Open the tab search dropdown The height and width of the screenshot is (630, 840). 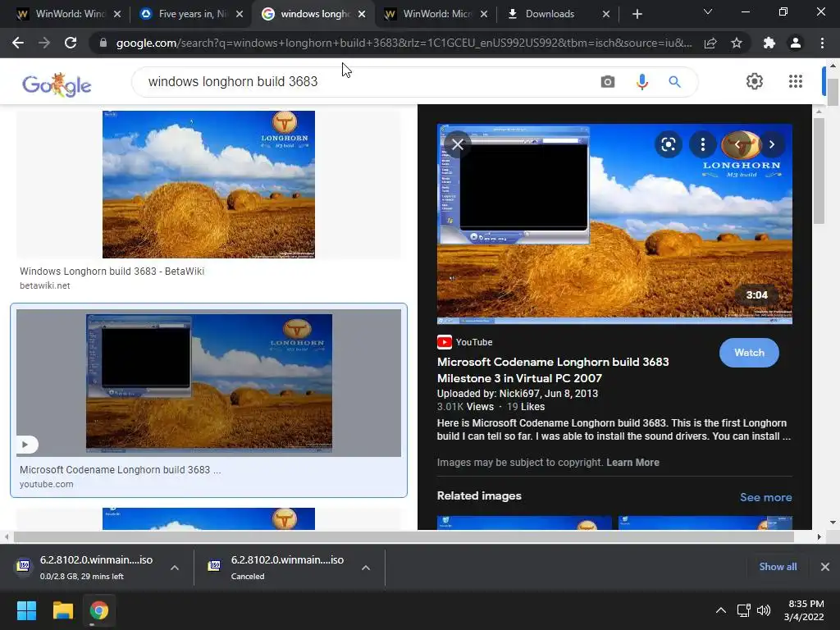pos(708,11)
